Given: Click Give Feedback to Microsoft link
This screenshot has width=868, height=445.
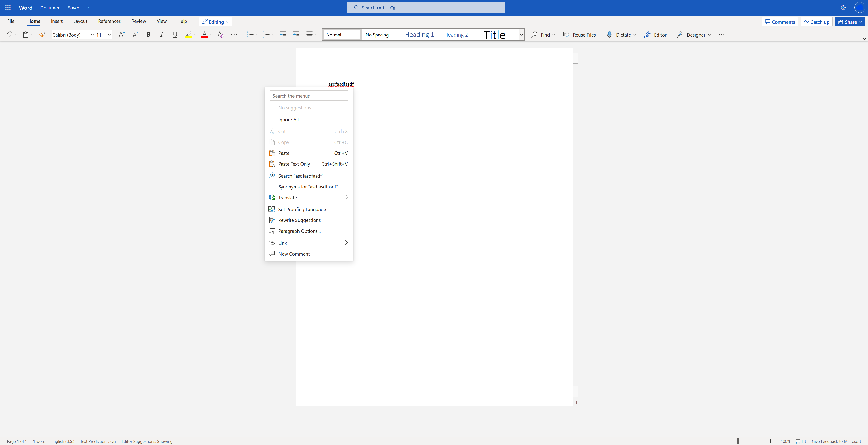Looking at the screenshot, I should click(836, 441).
